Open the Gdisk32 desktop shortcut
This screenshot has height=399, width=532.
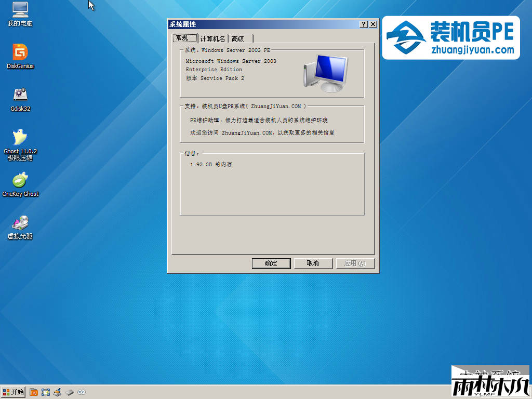pos(20,95)
